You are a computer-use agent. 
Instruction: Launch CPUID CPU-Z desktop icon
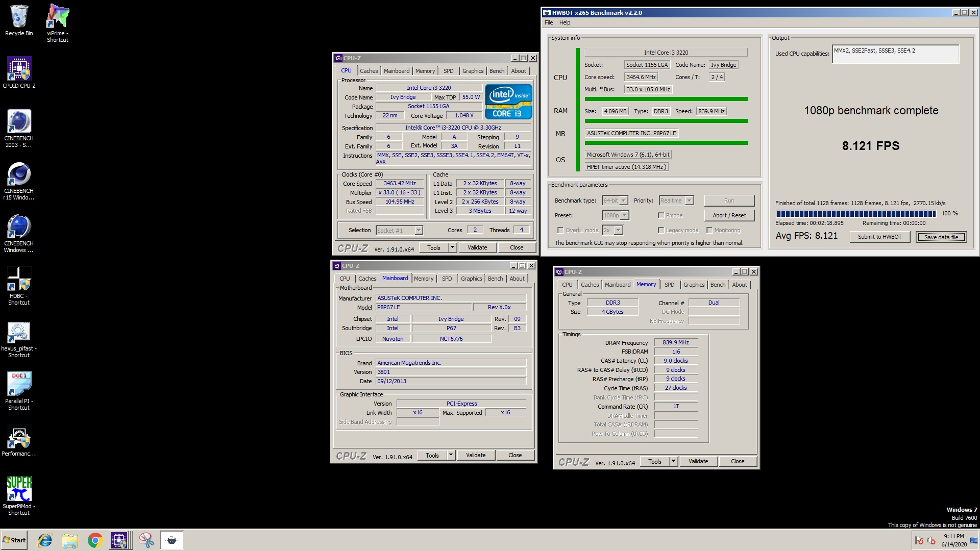(19, 72)
